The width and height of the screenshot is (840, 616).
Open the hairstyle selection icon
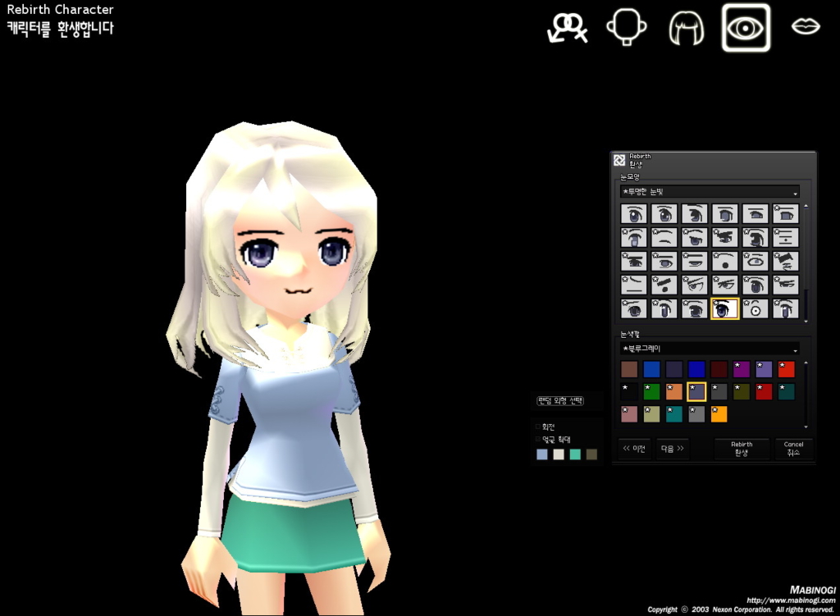point(687,27)
